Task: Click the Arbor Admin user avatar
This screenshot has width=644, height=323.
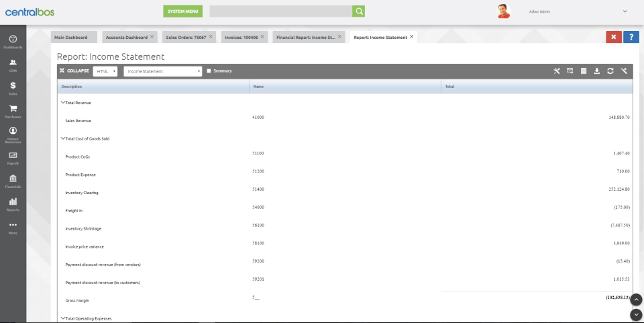Action: tap(504, 11)
